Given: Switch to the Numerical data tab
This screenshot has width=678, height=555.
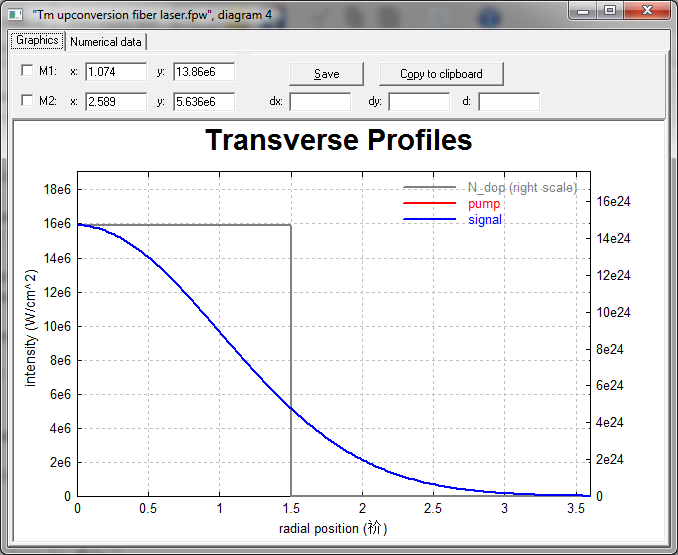Looking at the screenshot, I should [x=106, y=42].
